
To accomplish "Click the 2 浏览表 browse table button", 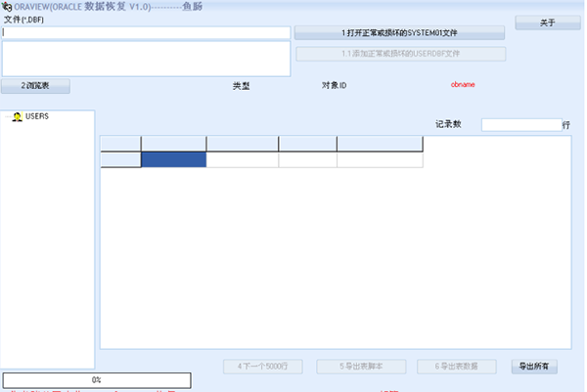I will (35, 86).
